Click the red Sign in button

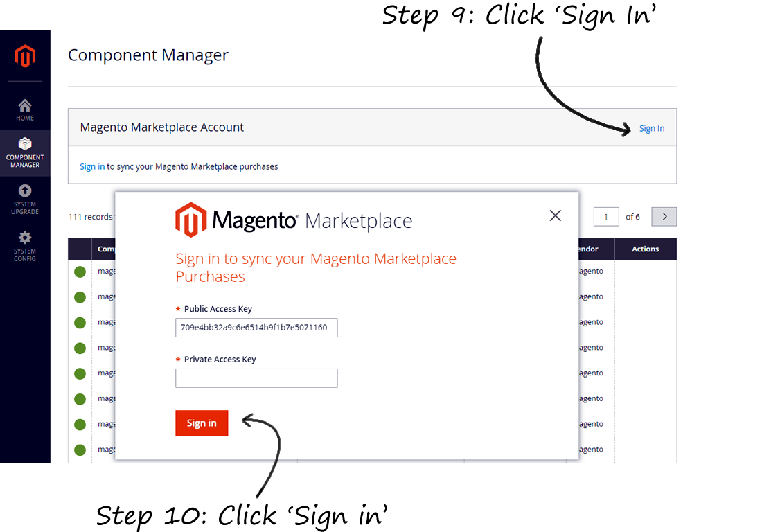click(x=202, y=423)
